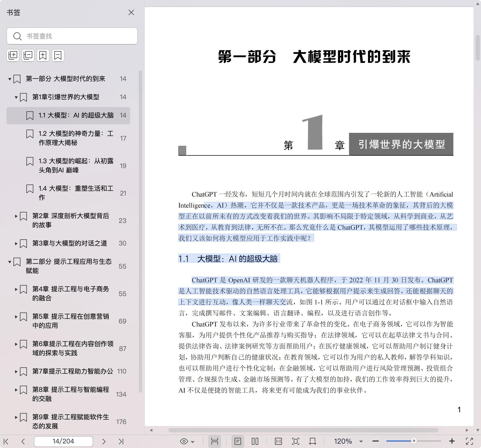Click the remove bookmark icon
Image resolution: width=481 pixels, height=448 pixels.
click(x=58, y=55)
